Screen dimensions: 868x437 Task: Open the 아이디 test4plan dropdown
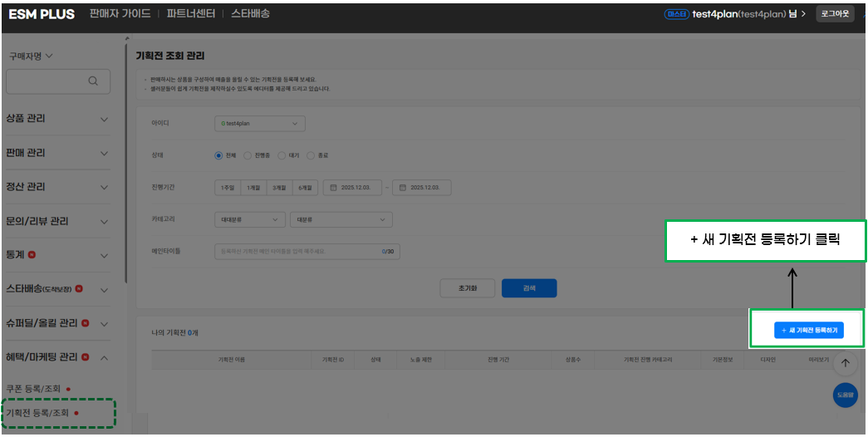(260, 124)
